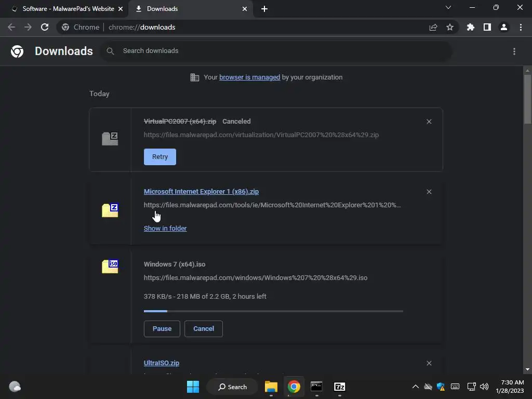The height and width of the screenshot is (399, 532).
Task: Click the page scrollbar thumb
Action: click(527, 99)
